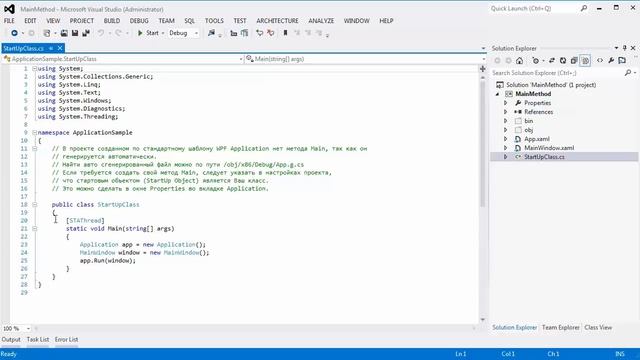The height and width of the screenshot is (360, 640).
Task: Open the Task List panel tab
Action: pos(38,340)
